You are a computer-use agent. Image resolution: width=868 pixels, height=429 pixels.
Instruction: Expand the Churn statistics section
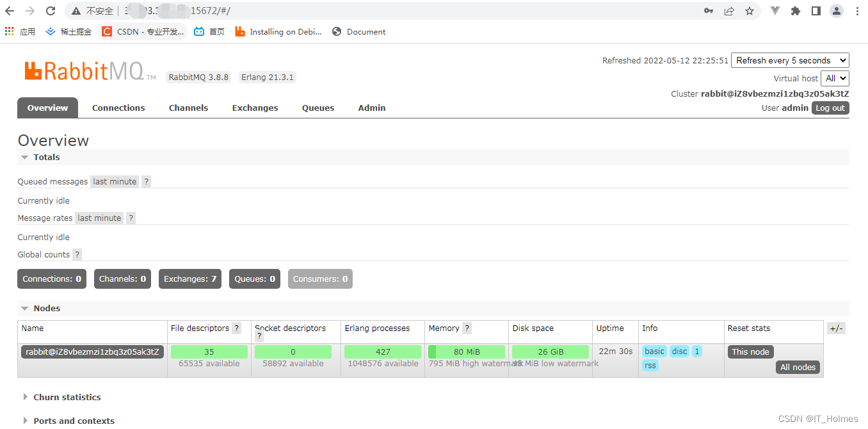[x=62, y=397]
